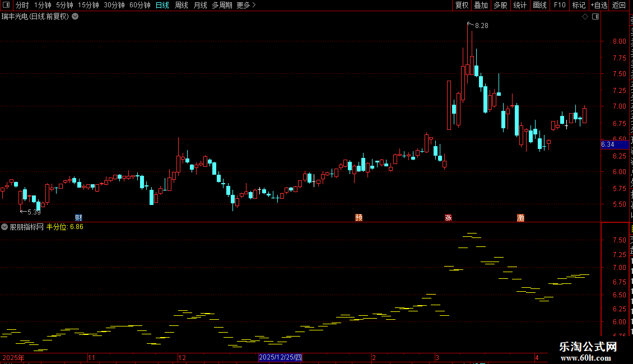Image resolution: width=633 pixels, height=364 pixels.
Task: Open dropdown next to 瑞丰光电 chart title
Action: coord(75,17)
